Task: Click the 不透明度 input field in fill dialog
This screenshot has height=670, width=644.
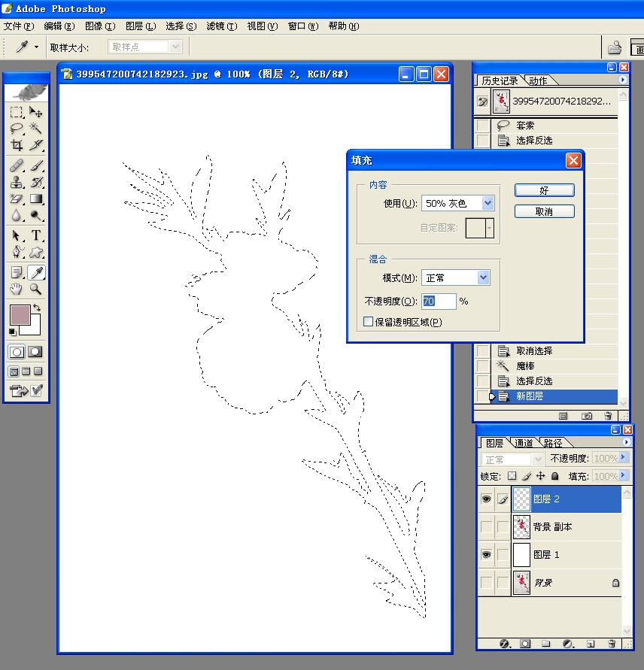Action: 439,301
